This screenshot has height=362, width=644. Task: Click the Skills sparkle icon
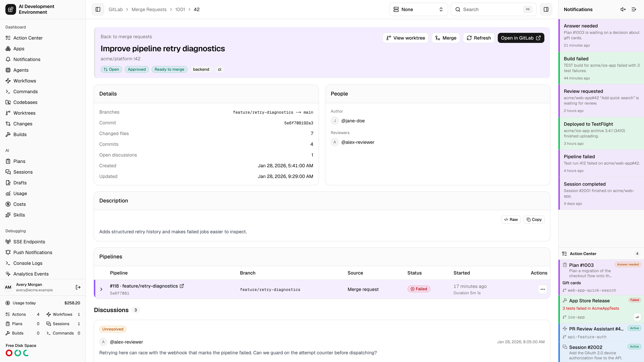(x=8, y=215)
